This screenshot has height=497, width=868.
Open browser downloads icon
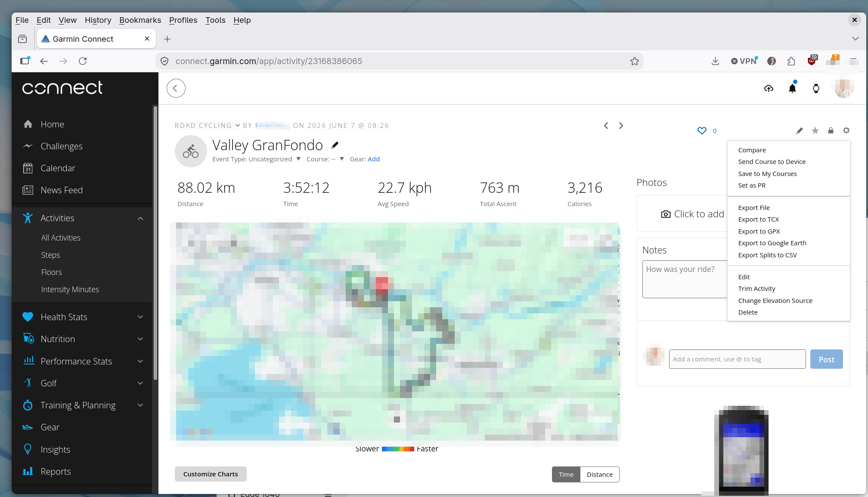[x=715, y=61]
